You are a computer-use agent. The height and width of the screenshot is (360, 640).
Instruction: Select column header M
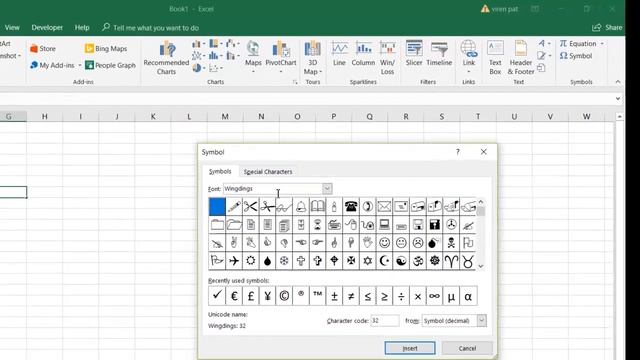(x=225, y=117)
